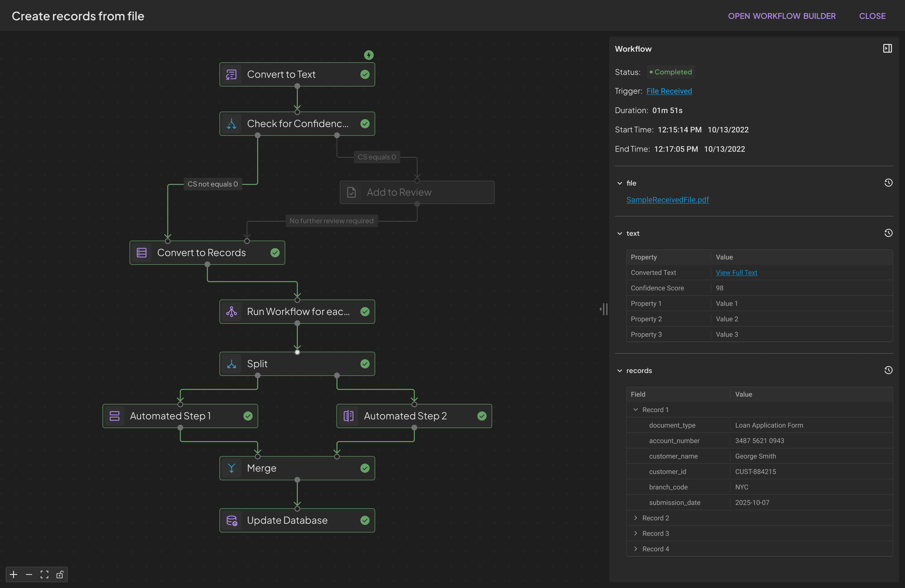Click the success checkmark on the Merge node
This screenshot has height=588, width=905.
pos(365,468)
